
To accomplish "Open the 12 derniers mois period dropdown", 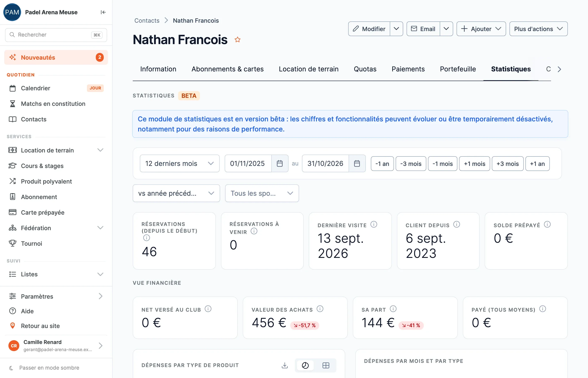I will point(180,163).
